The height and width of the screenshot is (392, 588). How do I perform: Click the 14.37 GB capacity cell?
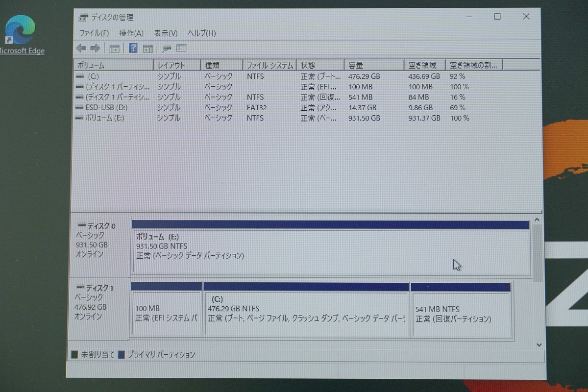pos(362,107)
